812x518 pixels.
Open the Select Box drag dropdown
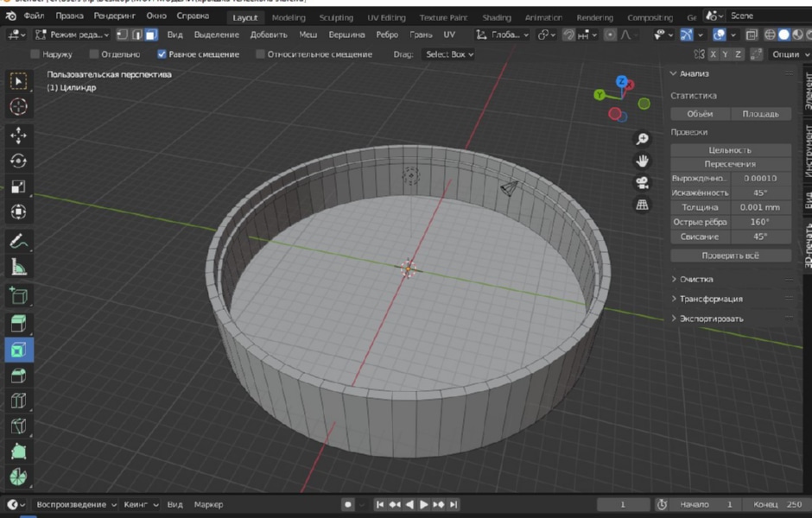449,54
